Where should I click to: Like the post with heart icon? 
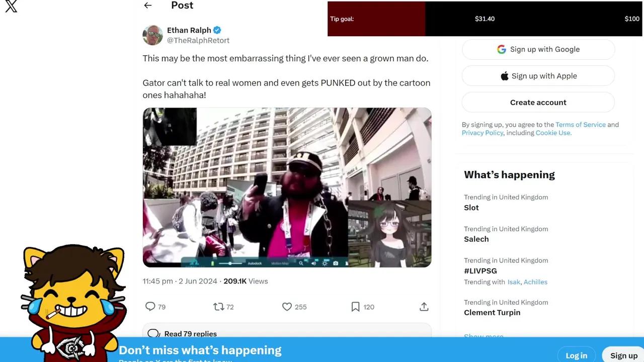tap(287, 307)
